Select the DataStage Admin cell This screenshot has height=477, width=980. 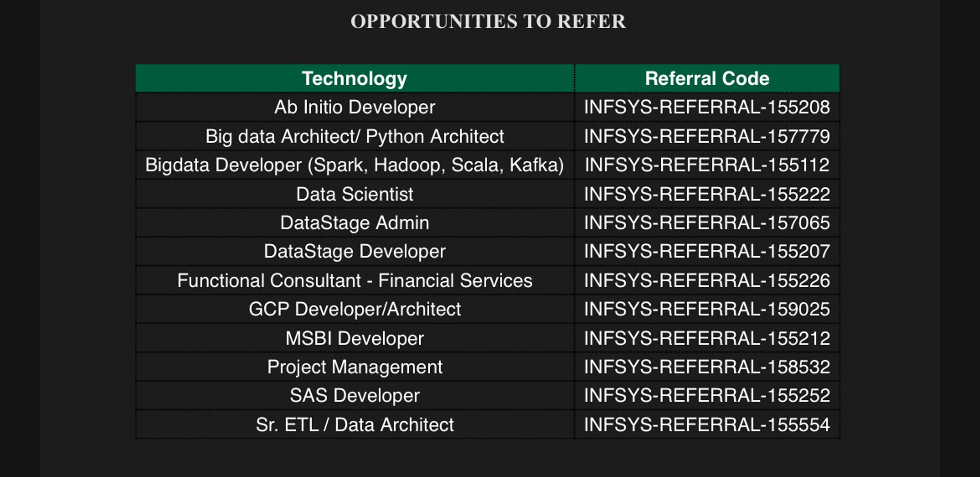click(355, 223)
